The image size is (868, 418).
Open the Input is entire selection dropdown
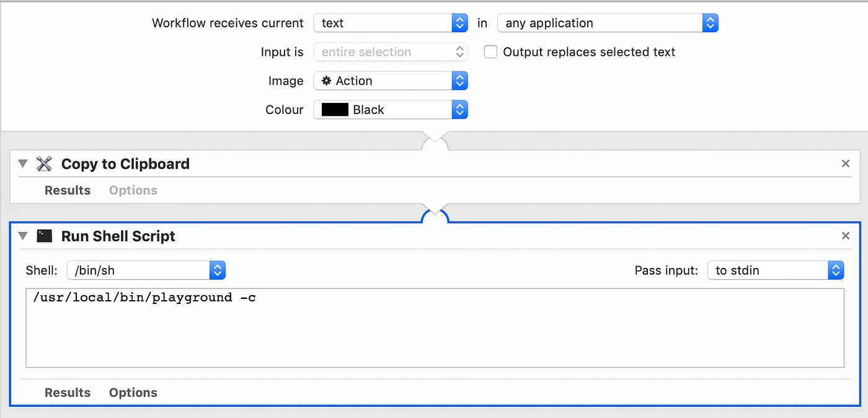point(391,52)
